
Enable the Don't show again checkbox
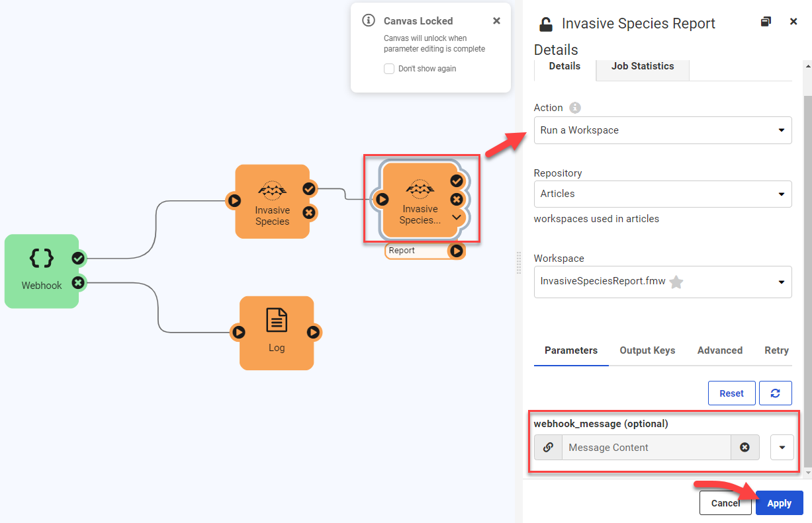tap(389, 69)
